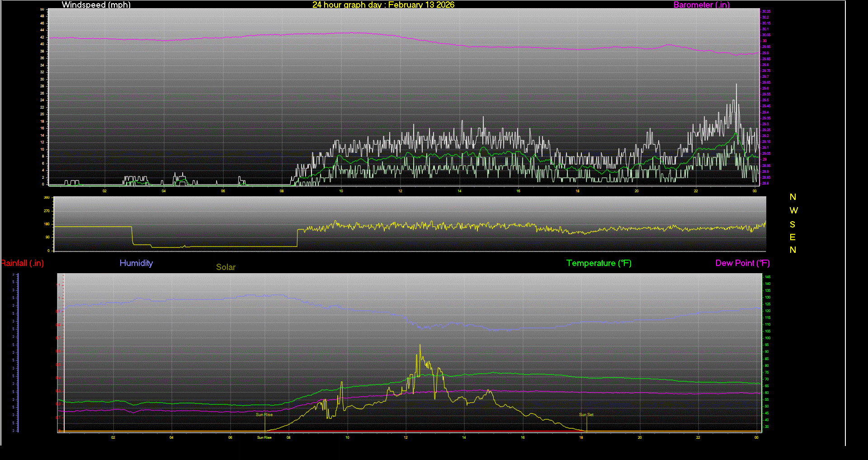The width and height of the screenshot is (868, 460).
Task: Click the Dew Point (°F) legend
Action: click(x=742, y=263)
